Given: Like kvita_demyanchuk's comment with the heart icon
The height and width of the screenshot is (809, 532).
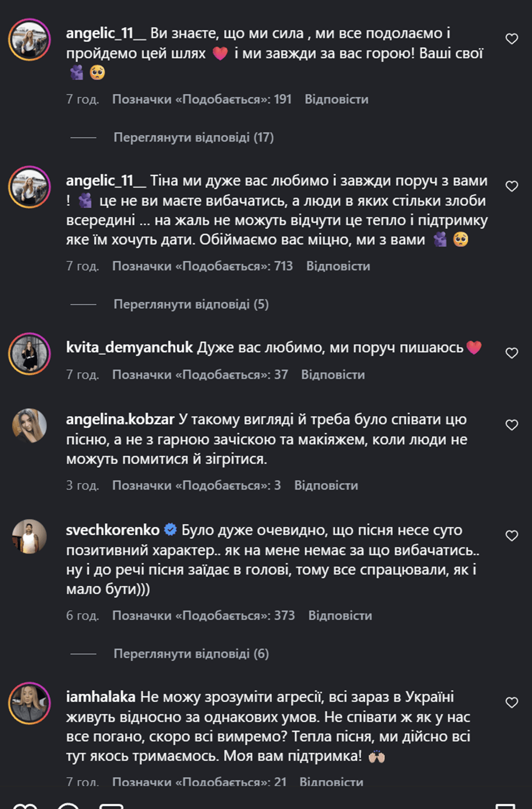Looking at the screenshot, I should click(512, 353).
